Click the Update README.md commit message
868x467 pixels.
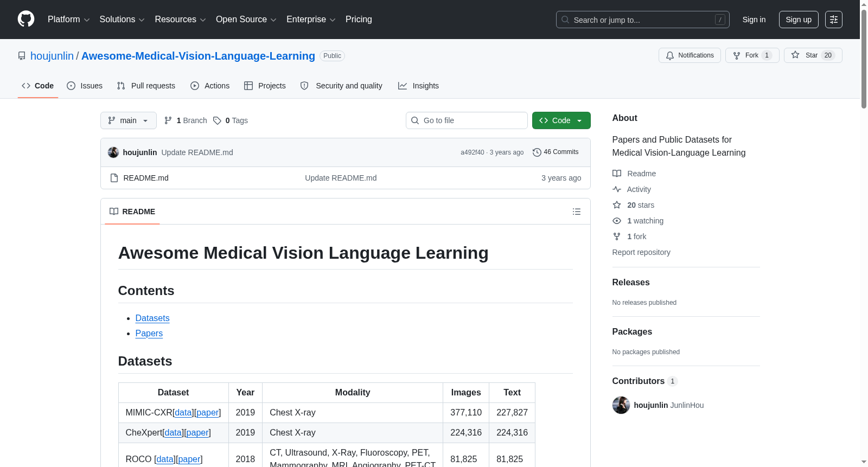point(197,152)
